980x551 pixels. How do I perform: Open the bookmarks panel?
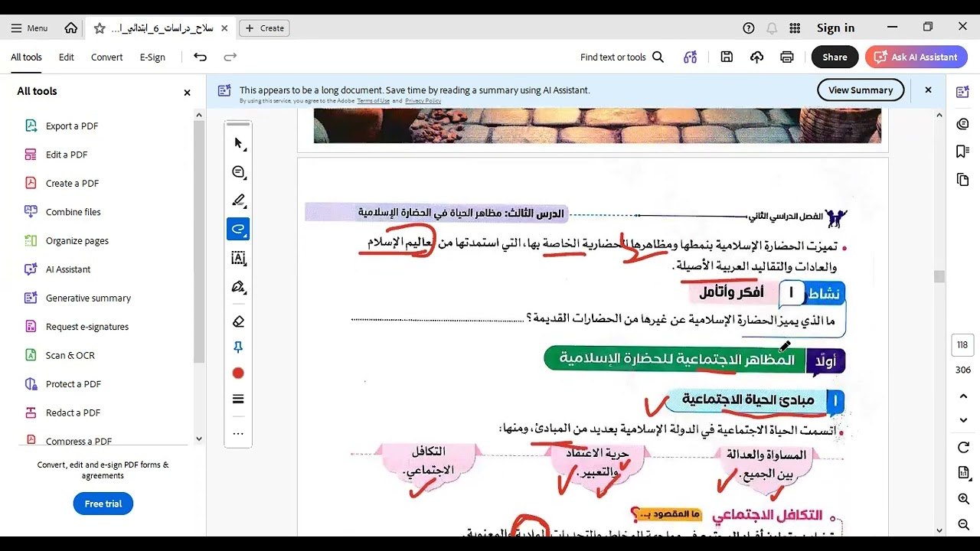[963, 152]
